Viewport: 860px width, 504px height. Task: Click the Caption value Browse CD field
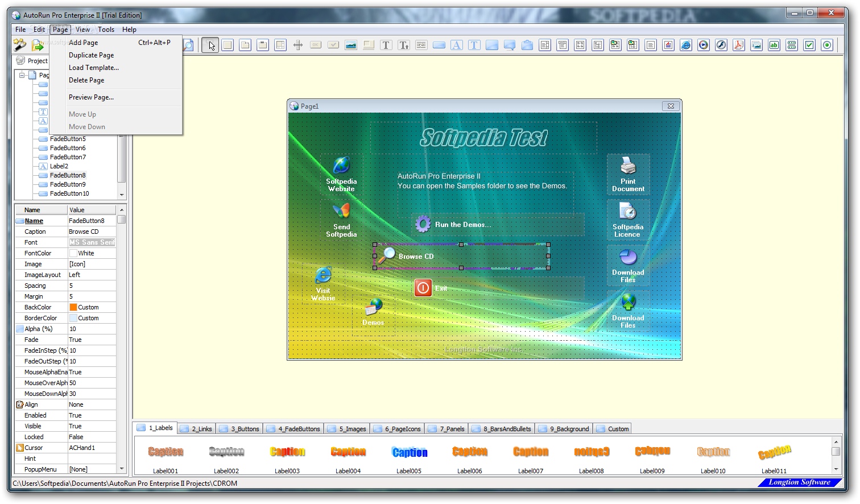point(92,232)
